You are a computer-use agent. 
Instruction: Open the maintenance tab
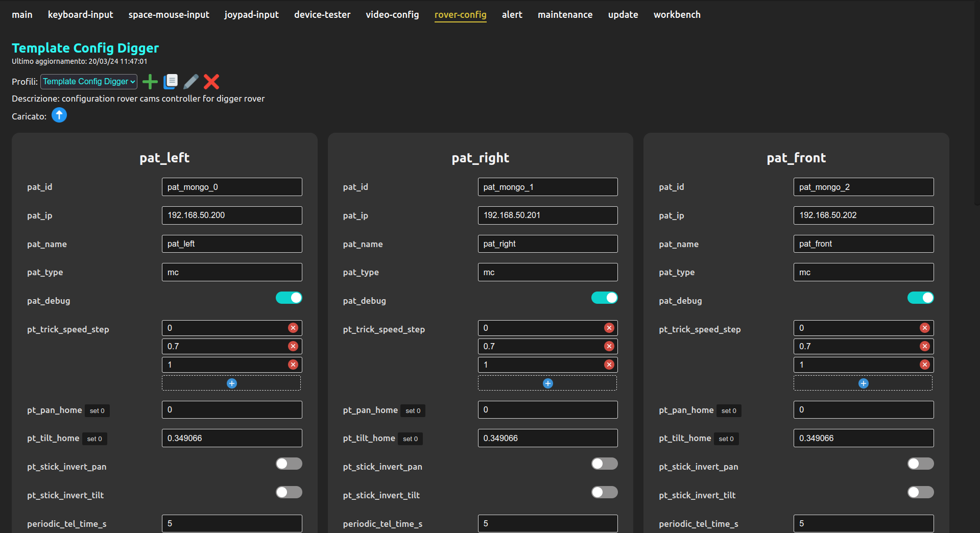click(565, 15)
